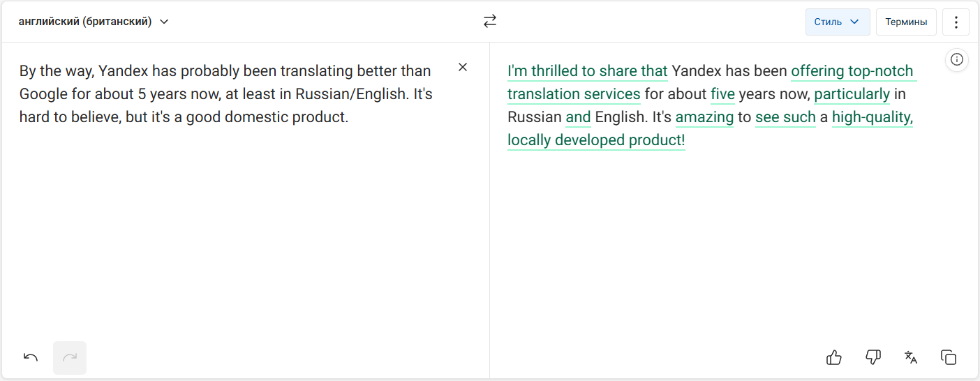Swap source and target languages
Image resolution: width=980 pixels, height=381 pixels.
490,22
